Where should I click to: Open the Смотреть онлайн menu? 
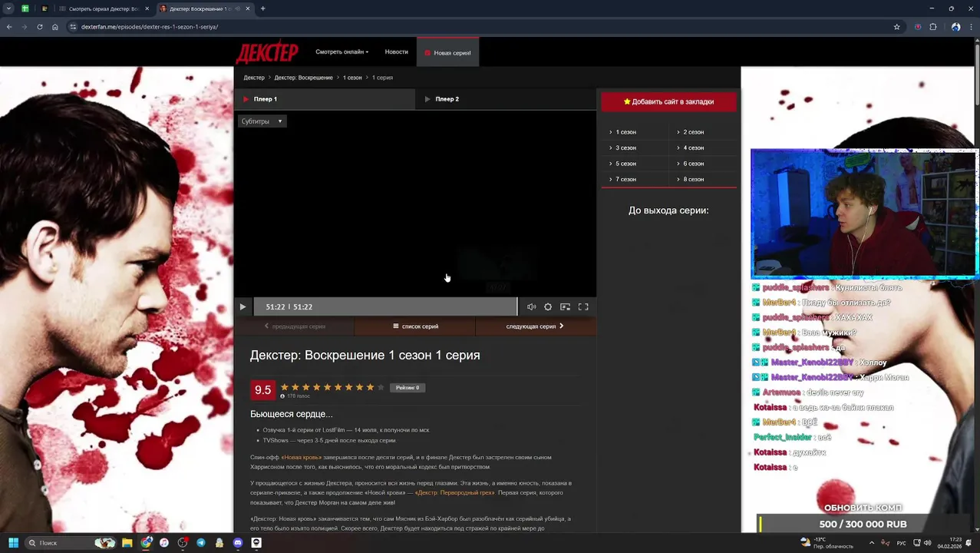[x=342, y=52]
